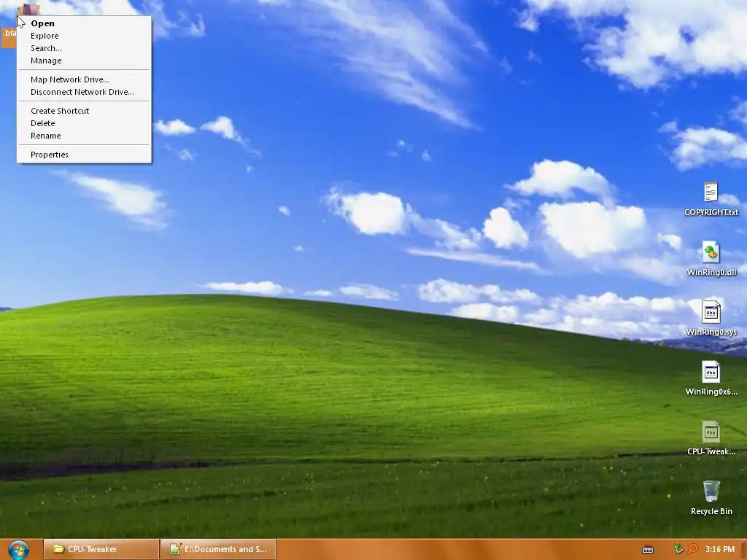The width and height of the screenshot is (747, 560).
Task: Choose Open in the context menu
Action: coord(84,23)
